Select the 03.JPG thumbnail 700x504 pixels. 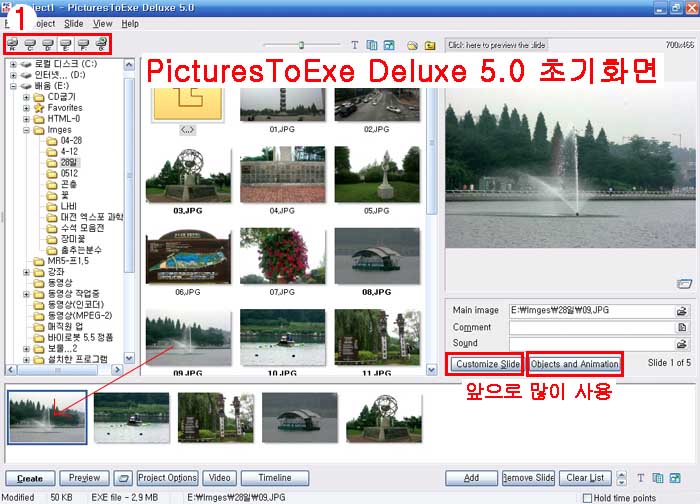point(188,175)
